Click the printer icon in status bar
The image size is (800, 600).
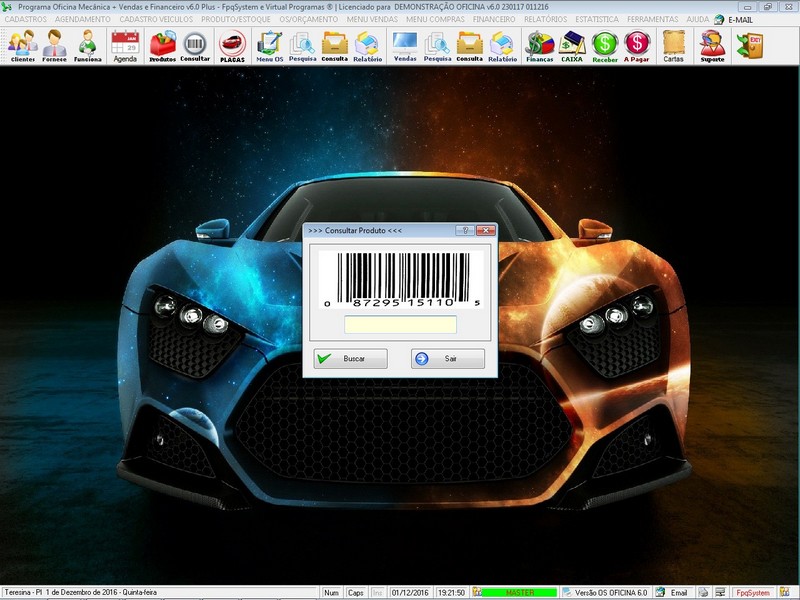pyautogui.click(x=703, y=592)
